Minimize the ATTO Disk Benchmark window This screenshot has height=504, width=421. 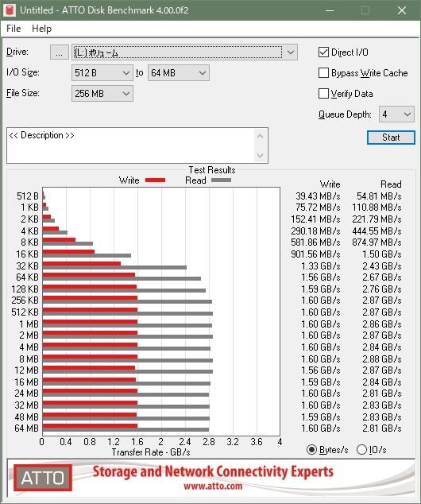point(329,10)
